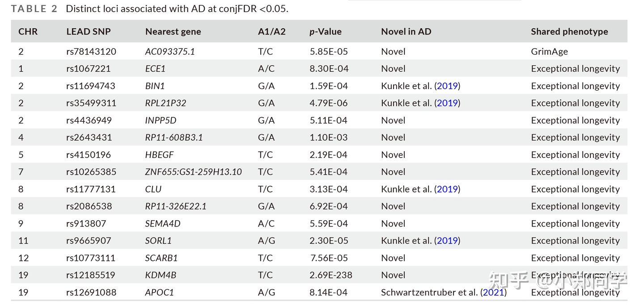Click the A1/A2 column header
The height and width of the screenshot is (307, 644).
tap(271, 32)
